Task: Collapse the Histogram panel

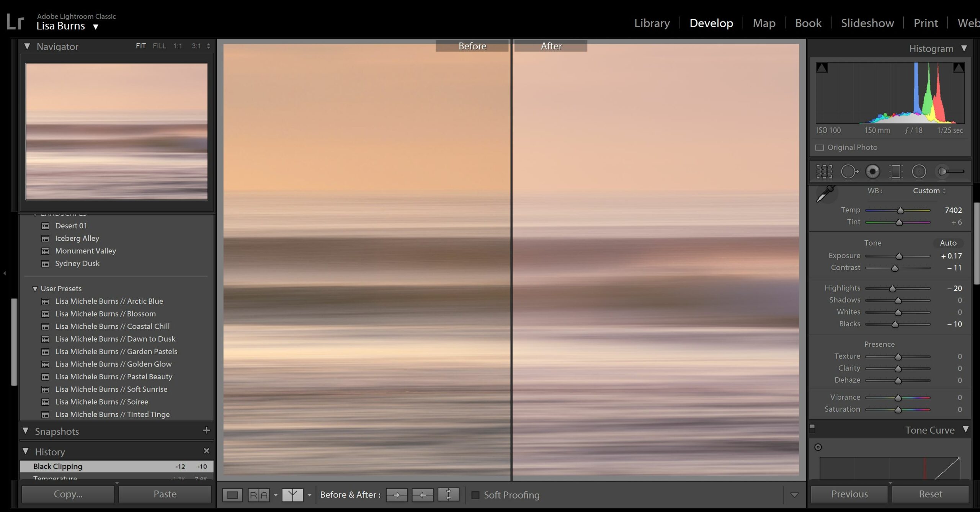Action: [964, 49]
